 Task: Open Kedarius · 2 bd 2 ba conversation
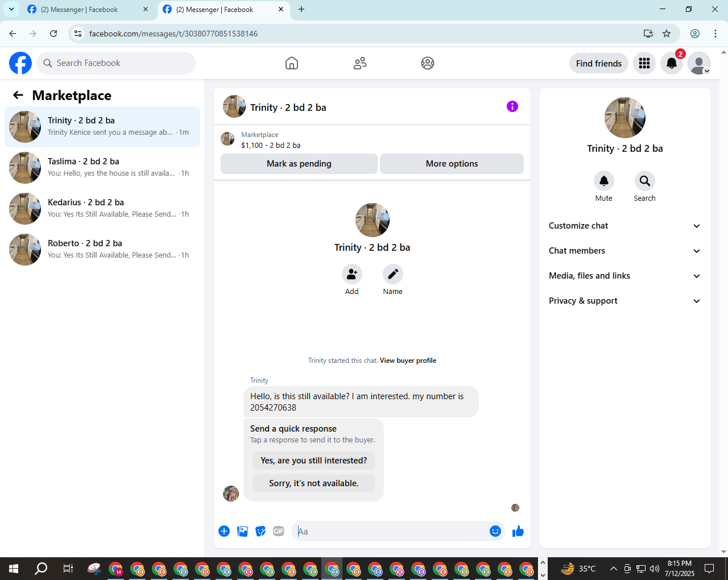point(102,209)
